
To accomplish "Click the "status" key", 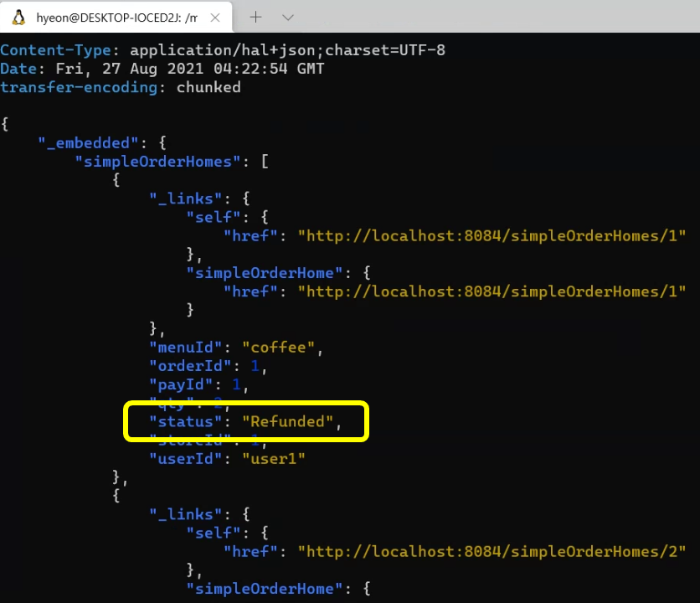I will point(186,421).
